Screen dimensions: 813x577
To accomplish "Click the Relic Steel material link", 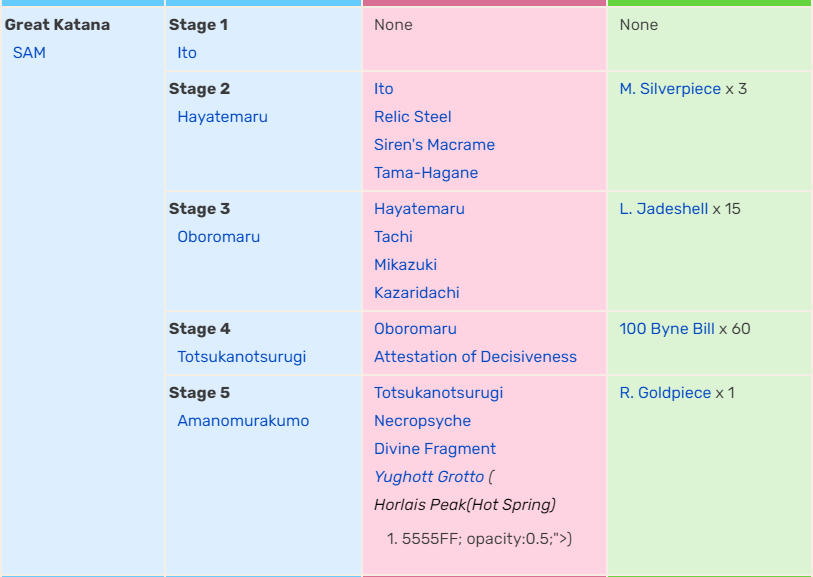I will tap(412, 117).
